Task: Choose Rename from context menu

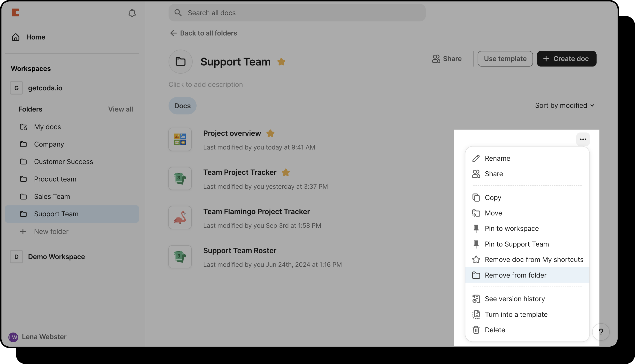Action: [527, 159]
